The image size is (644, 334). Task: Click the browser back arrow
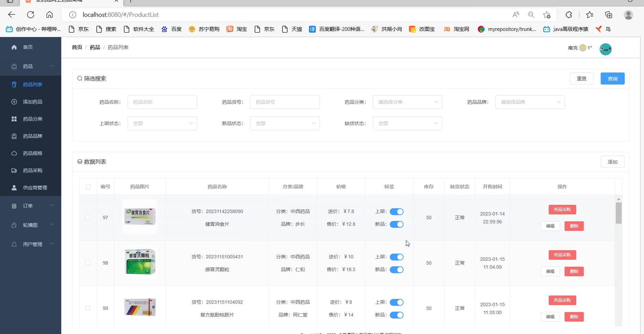pos(12,15)
